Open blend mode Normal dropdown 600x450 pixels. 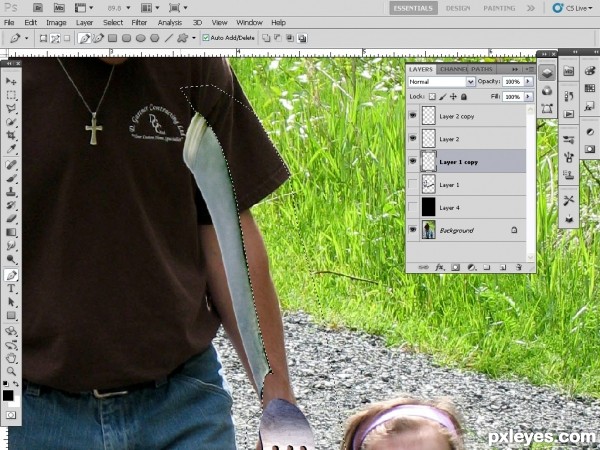[x=442, y=82]
